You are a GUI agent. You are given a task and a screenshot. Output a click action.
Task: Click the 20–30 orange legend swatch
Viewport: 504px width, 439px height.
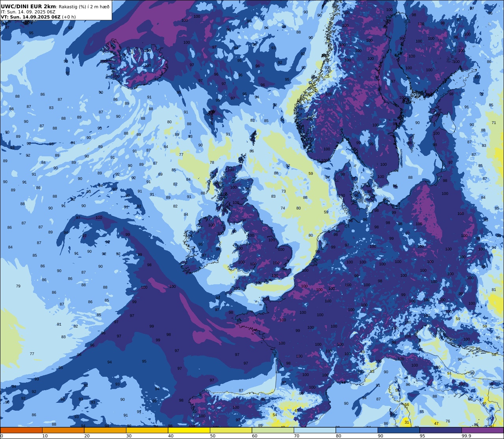point(105,430)
